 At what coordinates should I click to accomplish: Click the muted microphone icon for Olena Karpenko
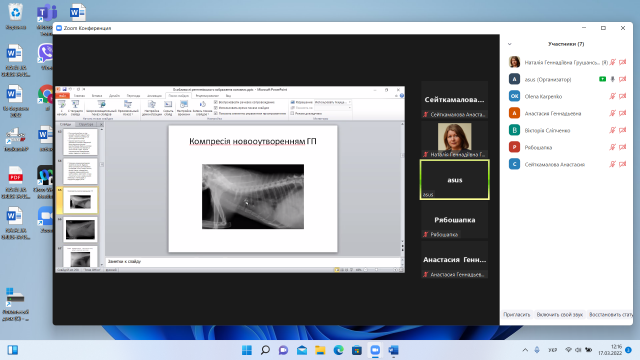(x=612, y=96)
